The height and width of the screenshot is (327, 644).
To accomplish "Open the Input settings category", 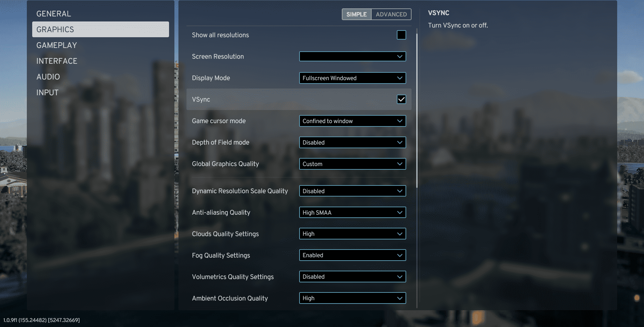I will point(47,93).
